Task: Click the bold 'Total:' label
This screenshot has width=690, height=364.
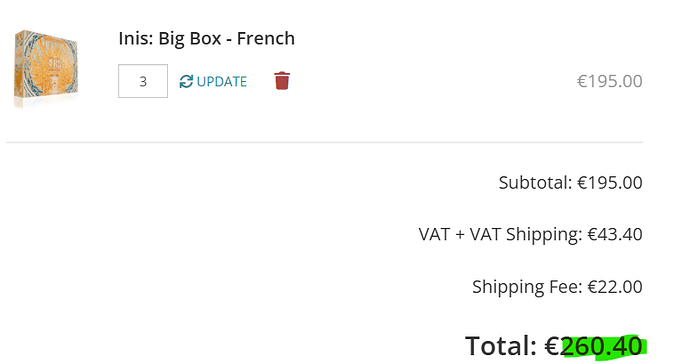Action: 501,346
